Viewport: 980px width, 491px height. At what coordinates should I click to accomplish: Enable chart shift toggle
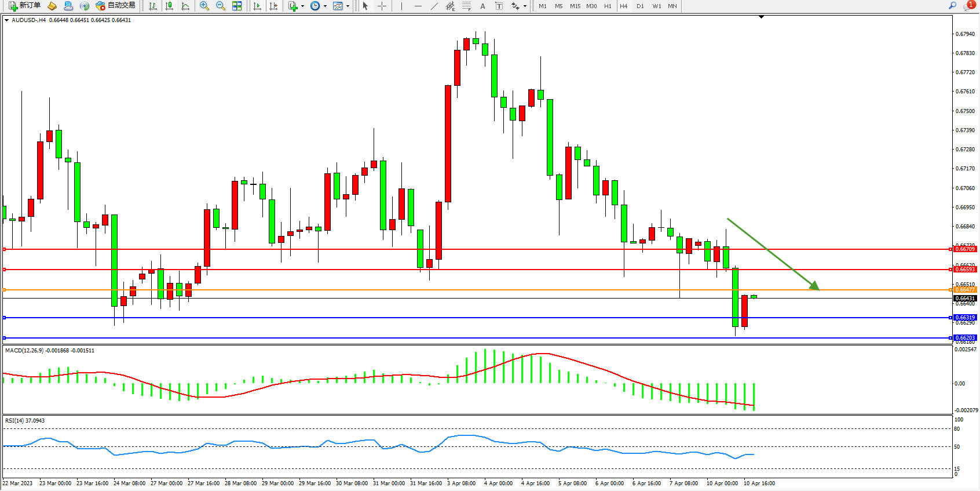point(273,6)
